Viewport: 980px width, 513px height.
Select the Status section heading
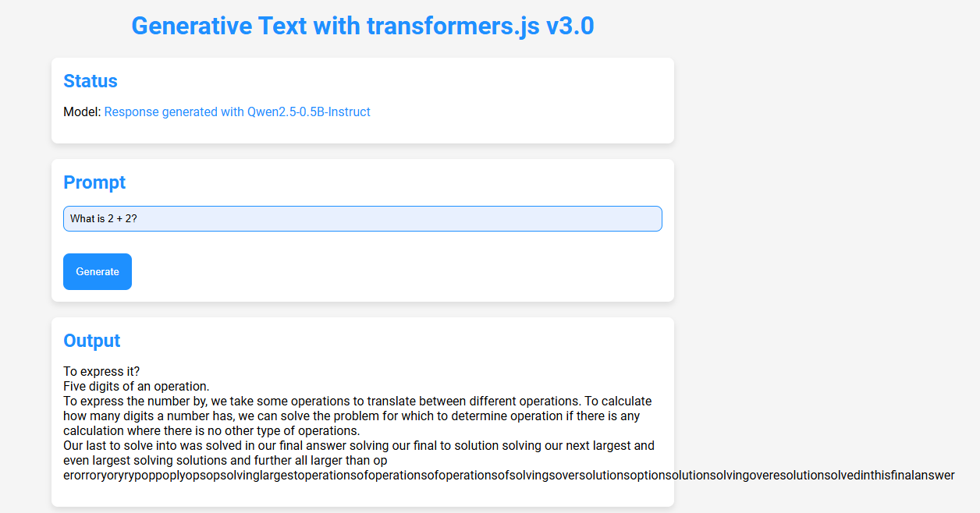(91, 81)
